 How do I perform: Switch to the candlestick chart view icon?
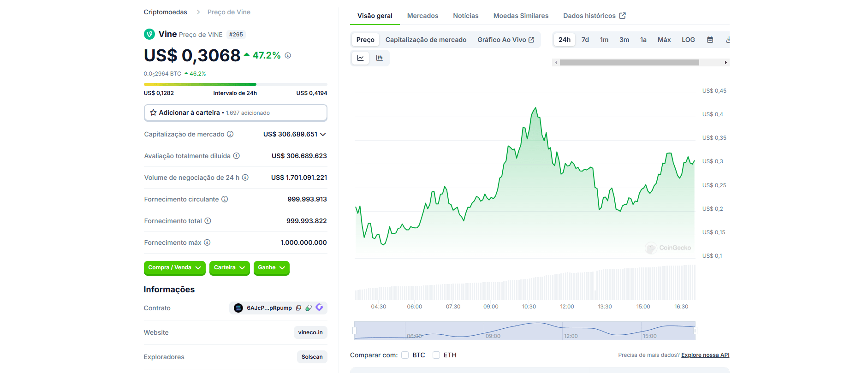tap(379, 58)
